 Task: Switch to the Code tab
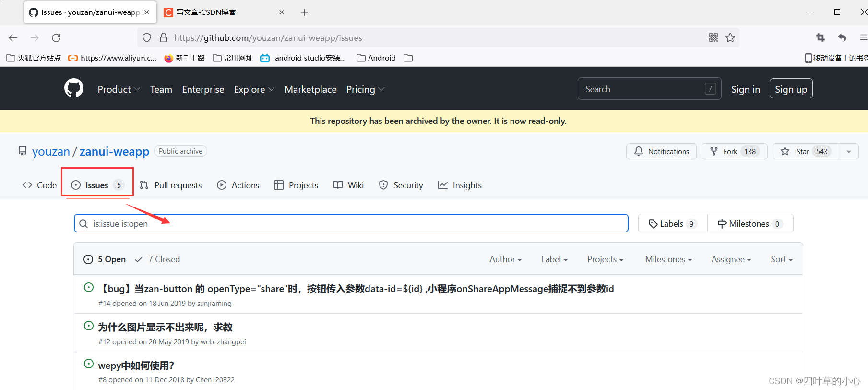pos(39,185)
